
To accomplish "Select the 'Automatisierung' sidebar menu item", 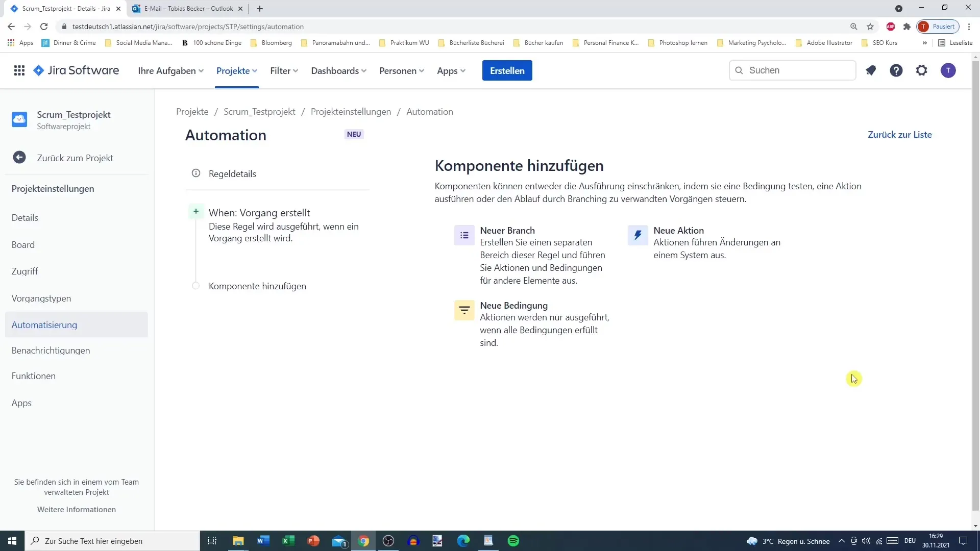I will coord(44,324).
